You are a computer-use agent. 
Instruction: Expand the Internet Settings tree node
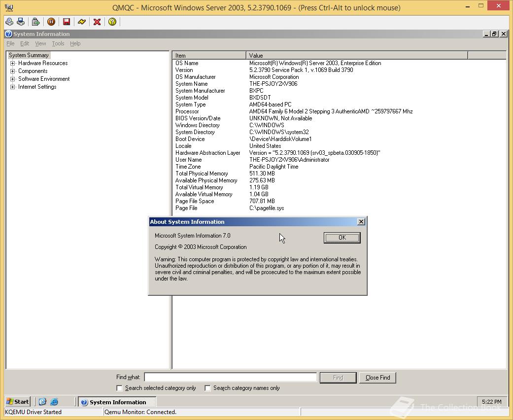pyautogui.click(x=12, y=87)
